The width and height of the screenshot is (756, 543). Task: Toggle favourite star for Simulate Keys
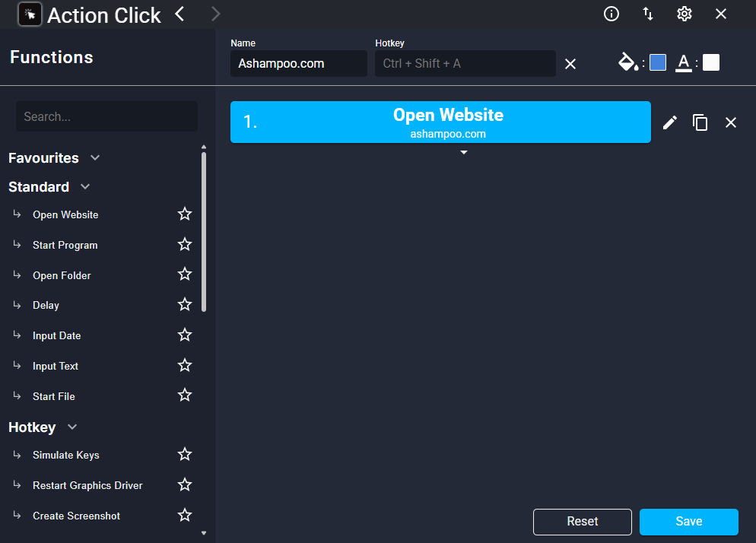185,454
